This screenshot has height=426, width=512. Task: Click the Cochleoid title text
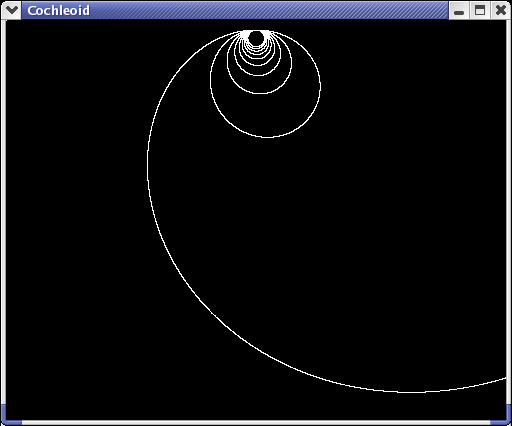58,11
